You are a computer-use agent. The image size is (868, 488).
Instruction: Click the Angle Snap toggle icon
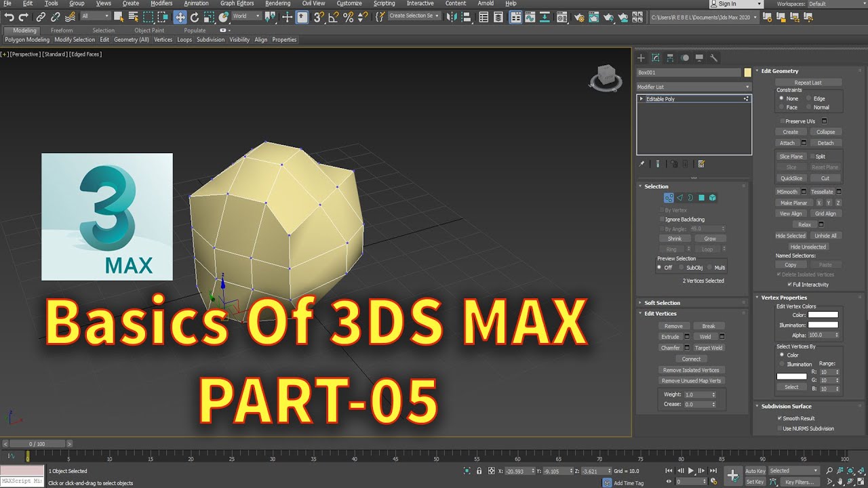pyautogui.click(x=333, y=17)
